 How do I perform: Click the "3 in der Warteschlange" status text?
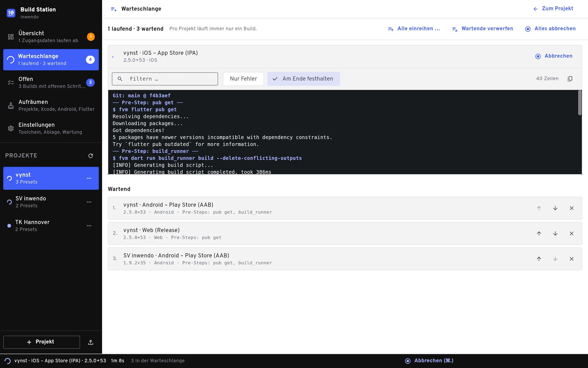[158, 361]
